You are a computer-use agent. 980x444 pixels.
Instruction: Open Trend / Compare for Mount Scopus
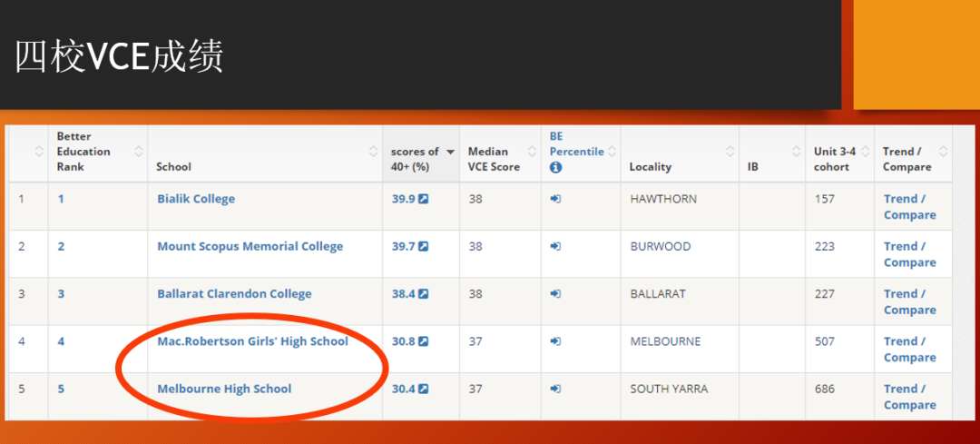click(909, 254)
